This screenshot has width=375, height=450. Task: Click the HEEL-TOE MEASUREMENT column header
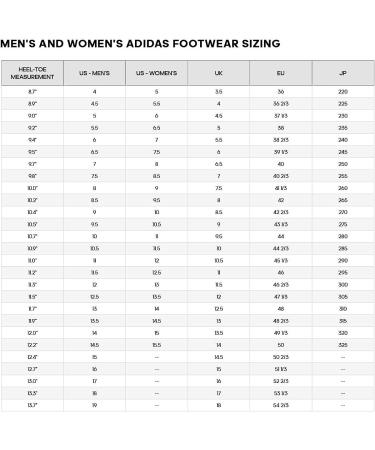pyautogui.click(x=32, y=73)
